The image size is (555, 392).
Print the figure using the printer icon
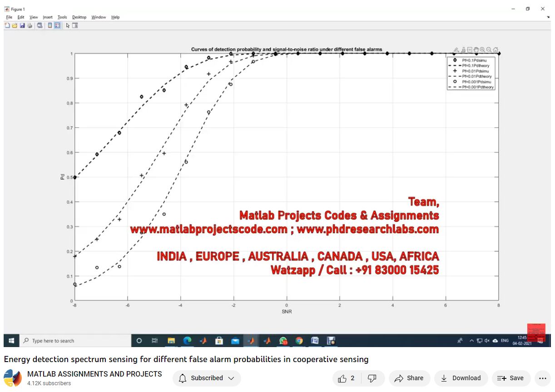pyautogui.click(x=30, y=25)
